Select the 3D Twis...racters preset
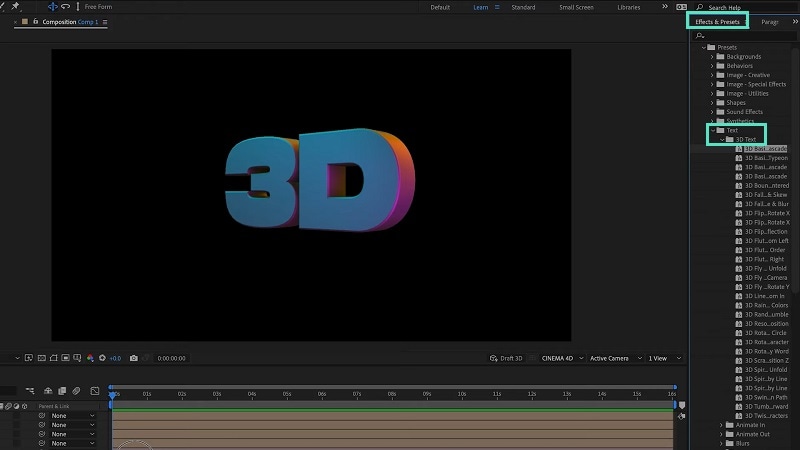Viewport: 800px width, 450px height. pyautogui.click(x=762, y=416)
